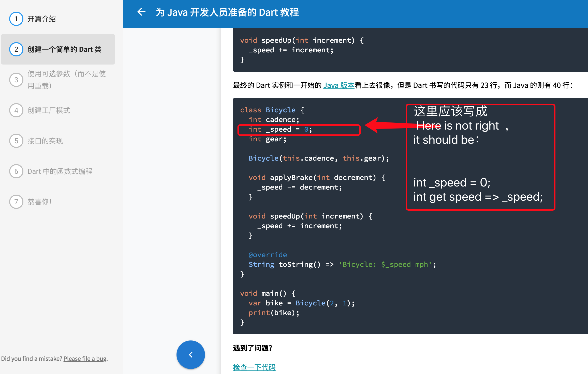
Task: Click step 6 circle icon
Action: [16, 171]
